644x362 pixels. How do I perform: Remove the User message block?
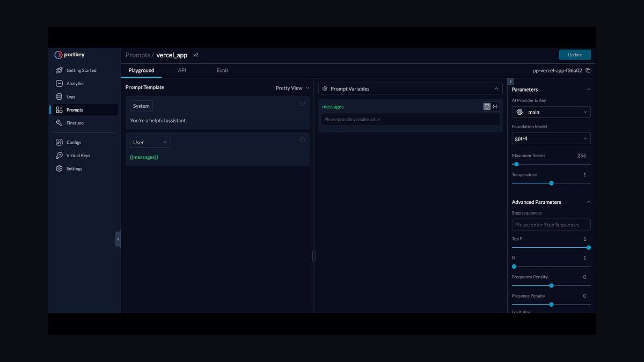coord(302,139)
